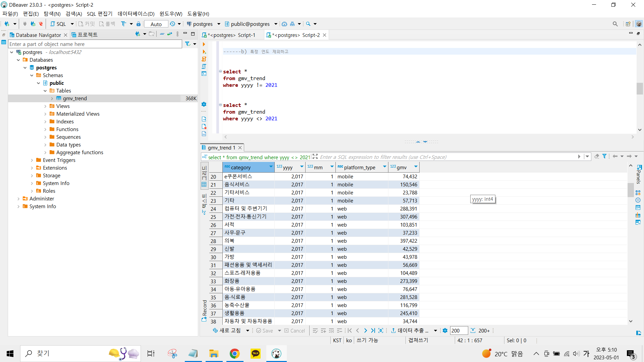
Task: Click the fetch size field showing 200
Action: coord(458,330)
